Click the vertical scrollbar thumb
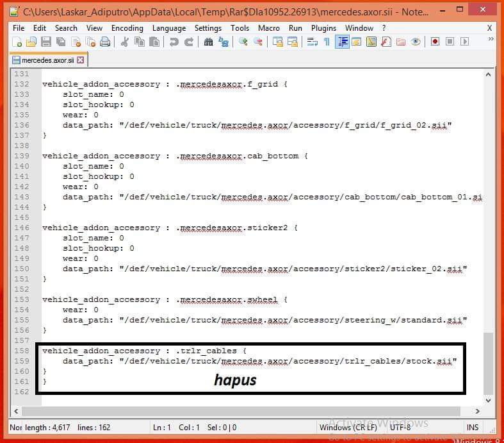504x443 pixels. 488,364
